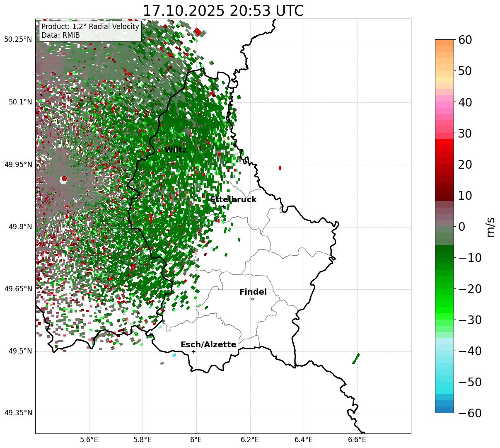This screenshot has height=448, width=500.
Task: Click the bright green colorbar segment near −25
Action: click(x=444, y=304)
